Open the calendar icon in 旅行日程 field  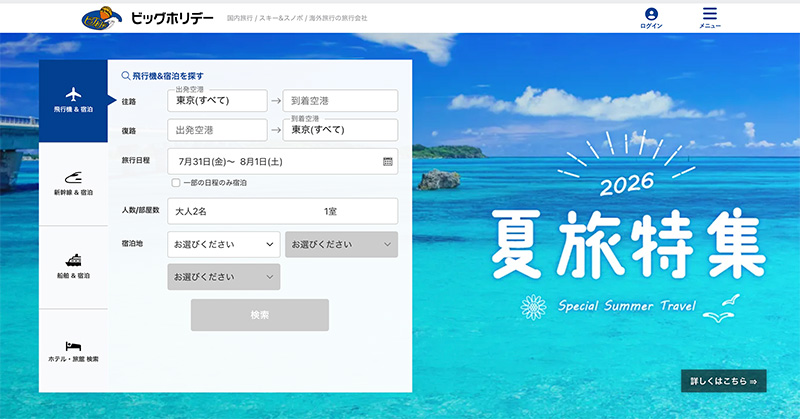tap(388, 161)
